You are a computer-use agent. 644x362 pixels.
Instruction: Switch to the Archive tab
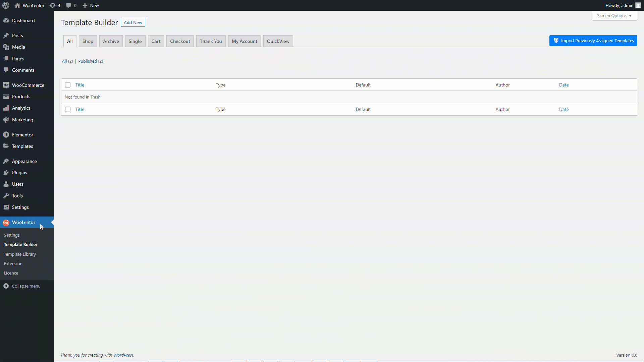click(x=111, y=41)
